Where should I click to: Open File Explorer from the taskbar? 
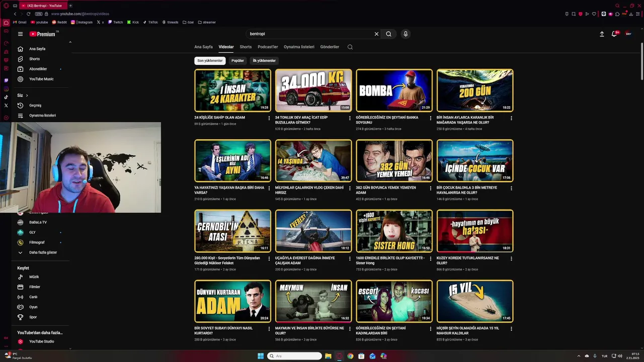click(328, 356)
